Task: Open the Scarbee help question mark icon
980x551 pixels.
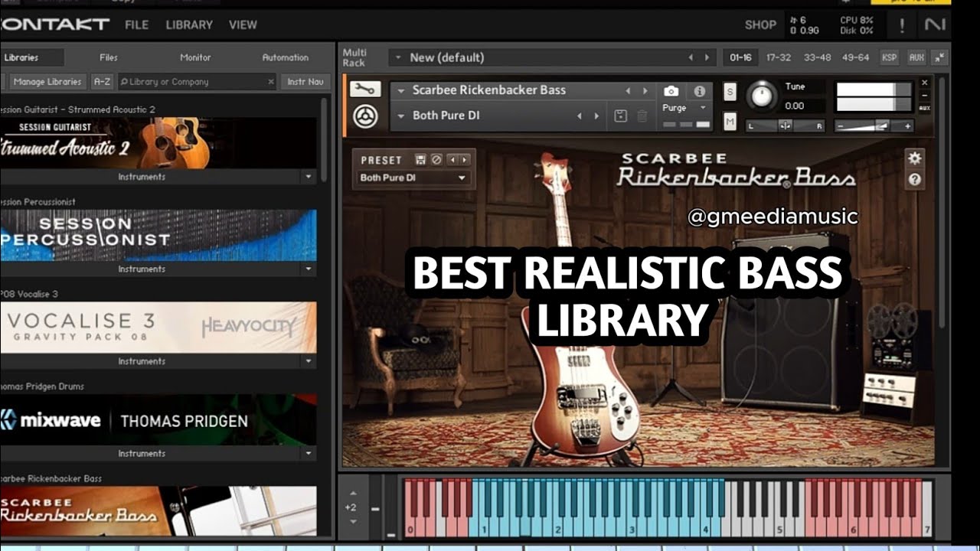Action: 914,180
